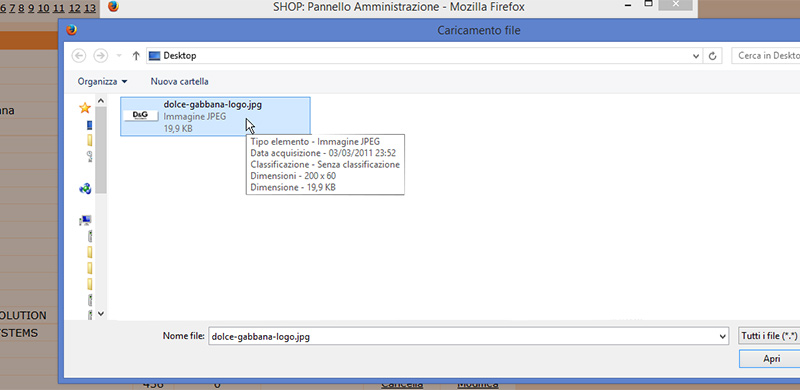Maximize the Mozilla Firefox main window

pyautogui.click(x=648, y=4)
